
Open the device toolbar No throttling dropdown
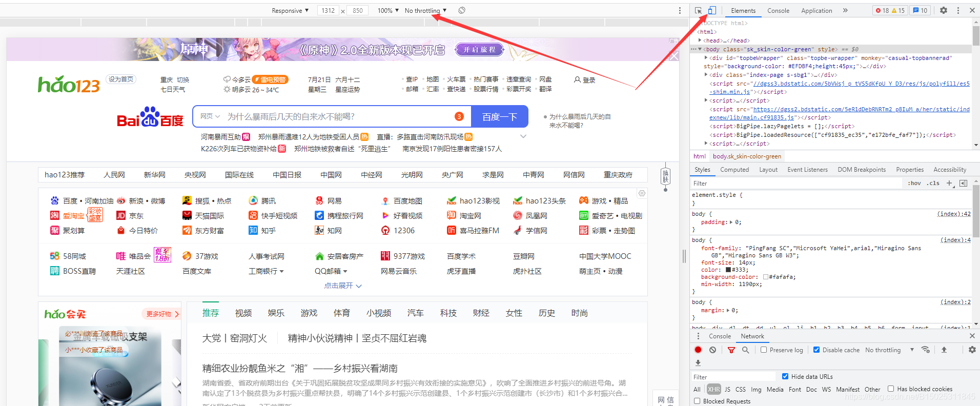coord(425,10)
